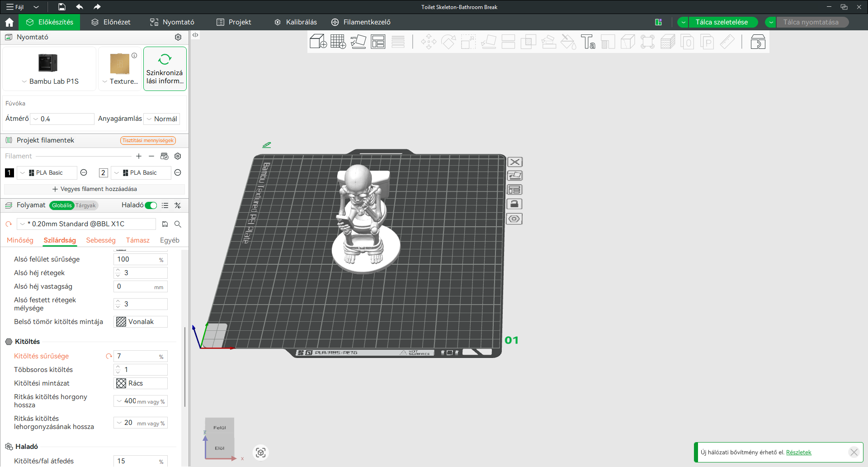Click the AMS filament sync icon
This screenshot has height=467, width=868.
click(165, 156)
